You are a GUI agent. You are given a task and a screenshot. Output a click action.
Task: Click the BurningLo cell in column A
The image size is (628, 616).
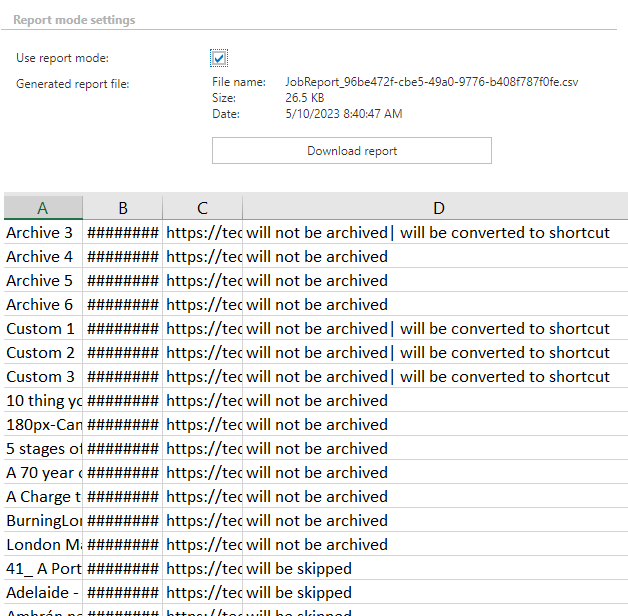42,521
